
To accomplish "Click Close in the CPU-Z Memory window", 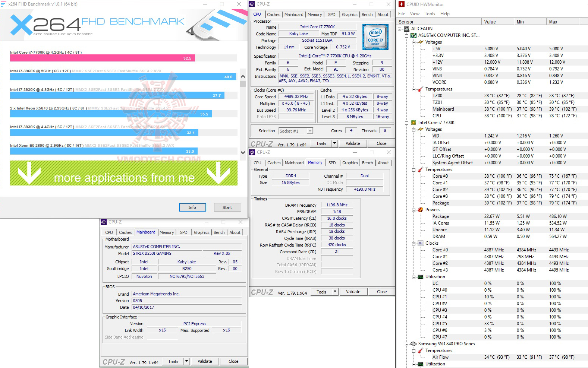I will 382,292.
